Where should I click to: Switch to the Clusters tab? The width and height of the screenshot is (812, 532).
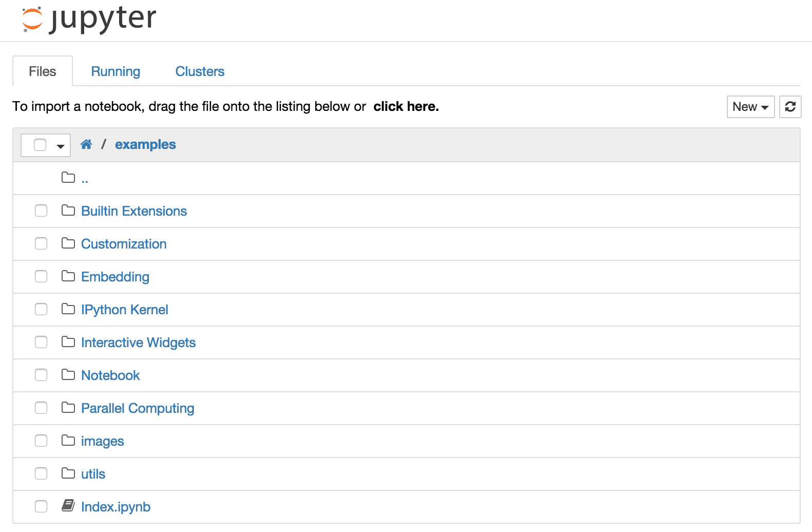[x=200, y=71]
